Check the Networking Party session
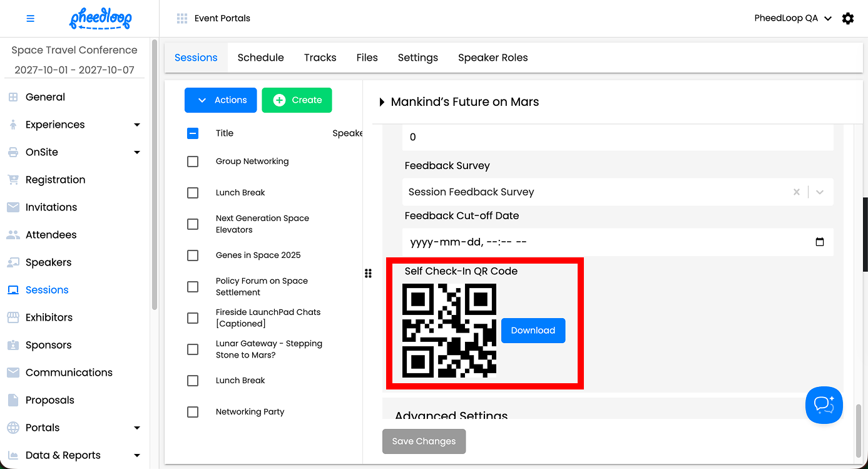Image resolution: width=868 pixels, height=469 pixels. pos(193,412)
